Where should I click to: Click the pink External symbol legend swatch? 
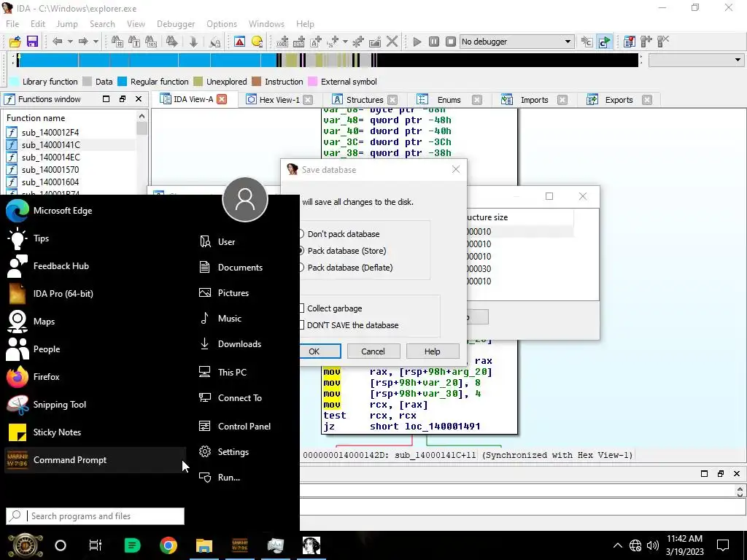click(x=312, y=82)
